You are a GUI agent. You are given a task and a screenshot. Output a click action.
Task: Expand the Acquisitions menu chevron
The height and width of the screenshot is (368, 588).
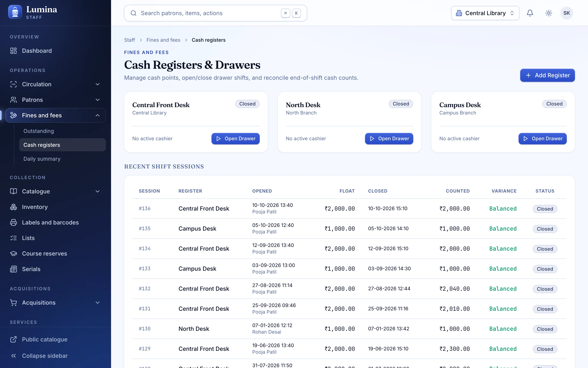point(98,303)
